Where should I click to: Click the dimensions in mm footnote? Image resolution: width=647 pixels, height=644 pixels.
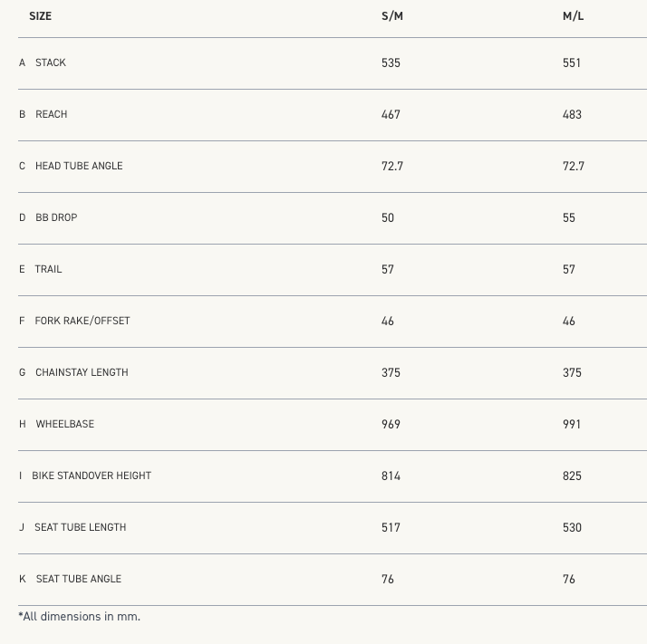(x=80, y=617)
